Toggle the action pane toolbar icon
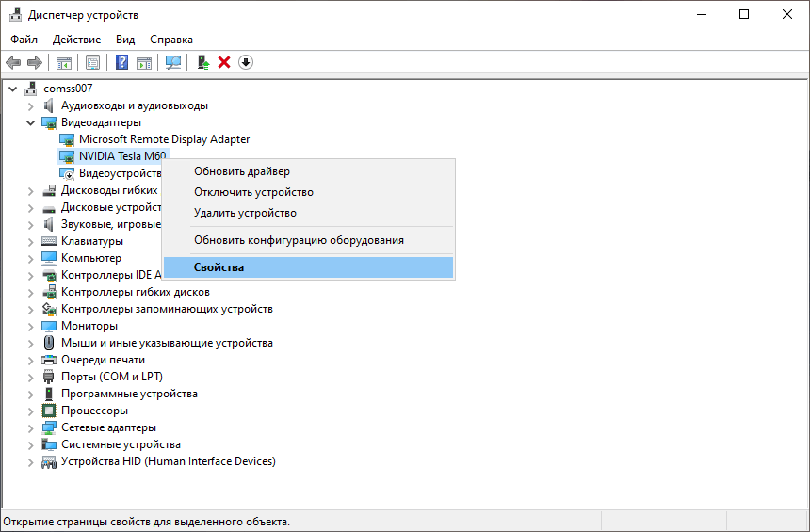The image size is (810, 532). [x=144, y=62]
